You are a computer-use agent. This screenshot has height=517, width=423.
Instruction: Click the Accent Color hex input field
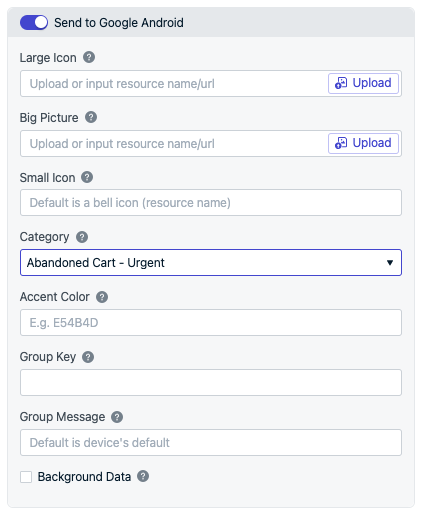(x=211, y=322)
